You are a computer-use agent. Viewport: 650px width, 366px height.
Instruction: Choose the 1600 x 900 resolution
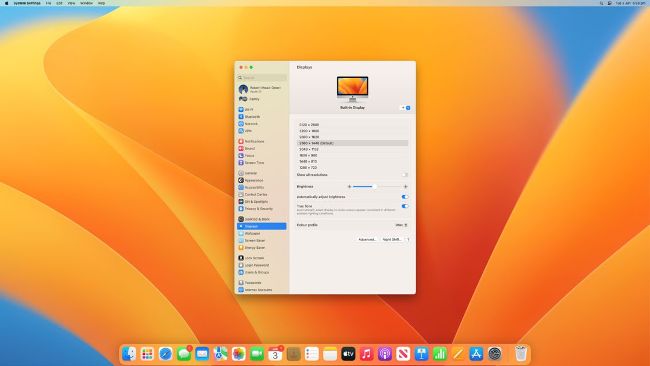click(352, 155)
